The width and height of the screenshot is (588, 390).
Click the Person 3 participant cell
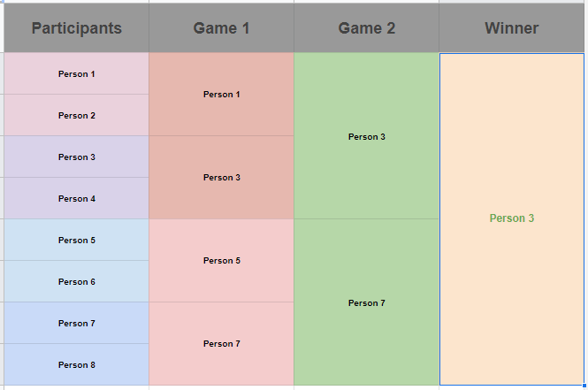tap(77, 157)
